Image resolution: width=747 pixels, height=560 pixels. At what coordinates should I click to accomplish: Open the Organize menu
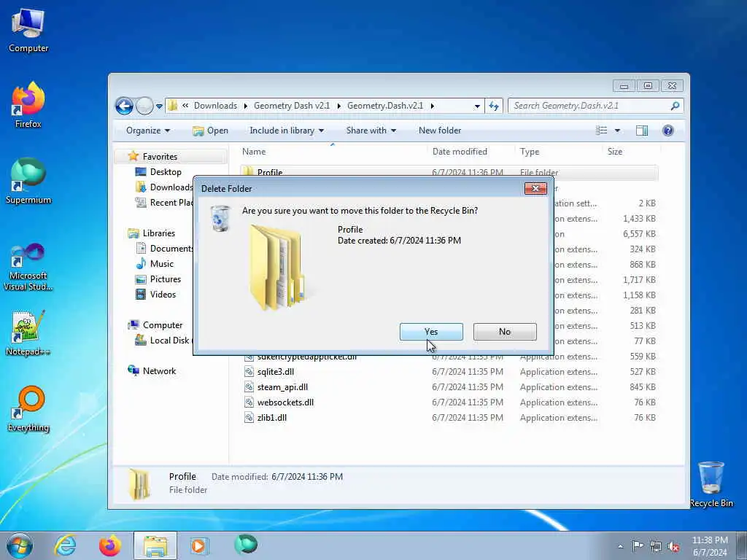(x=147, y=131)
